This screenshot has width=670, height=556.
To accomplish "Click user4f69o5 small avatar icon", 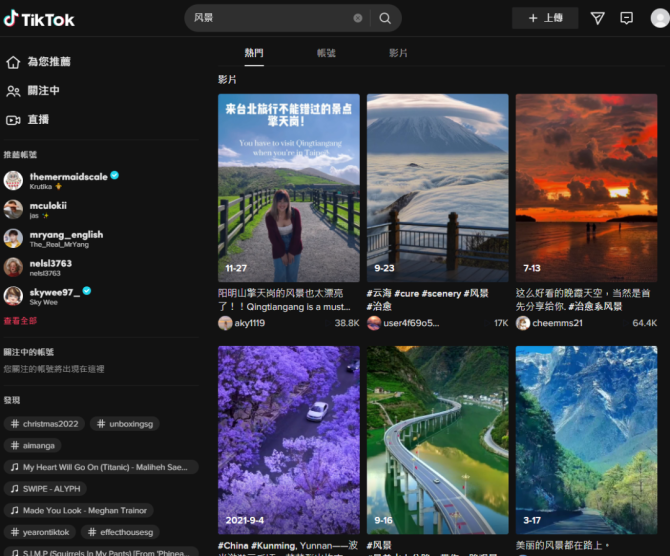I will [374, 323].
